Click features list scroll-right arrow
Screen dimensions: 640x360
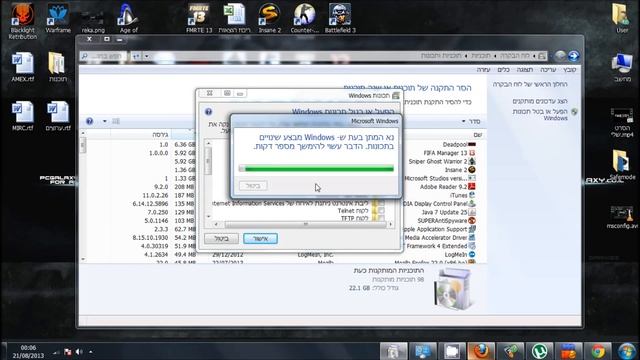(x=390, y=224)
